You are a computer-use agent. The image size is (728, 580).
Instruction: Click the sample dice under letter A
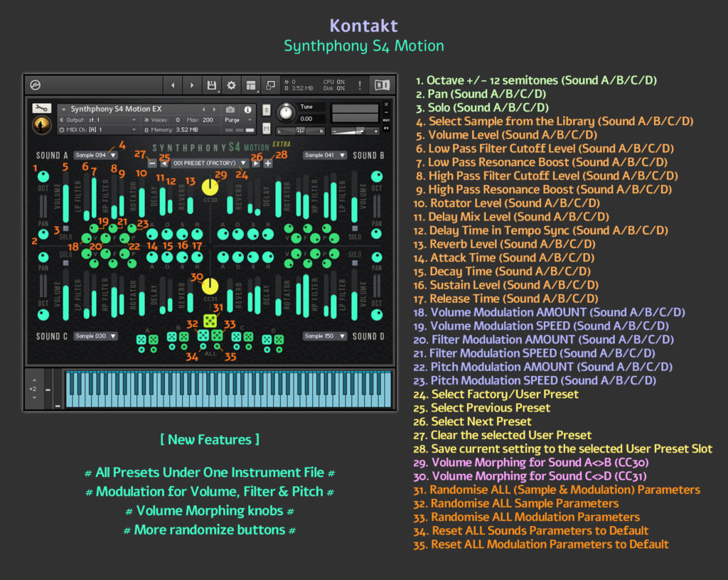[x=141, y=340]
